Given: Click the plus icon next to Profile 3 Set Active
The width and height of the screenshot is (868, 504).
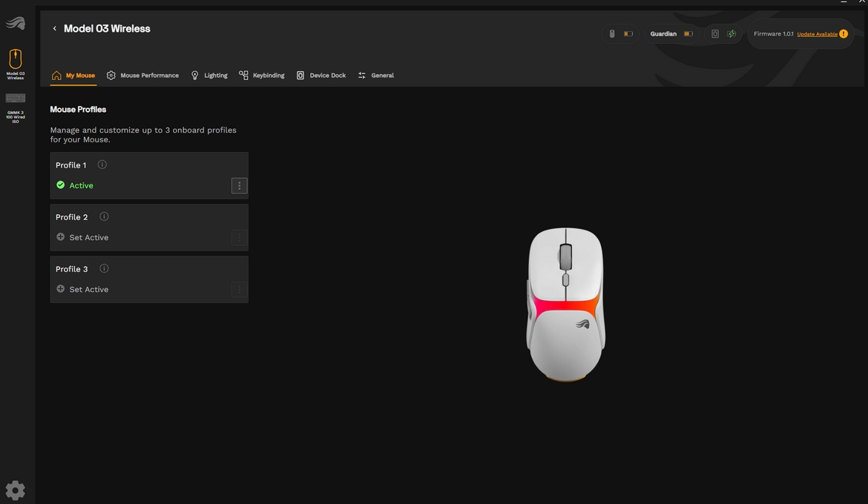Looking at the screenshot, I should (x=60, y=289).
